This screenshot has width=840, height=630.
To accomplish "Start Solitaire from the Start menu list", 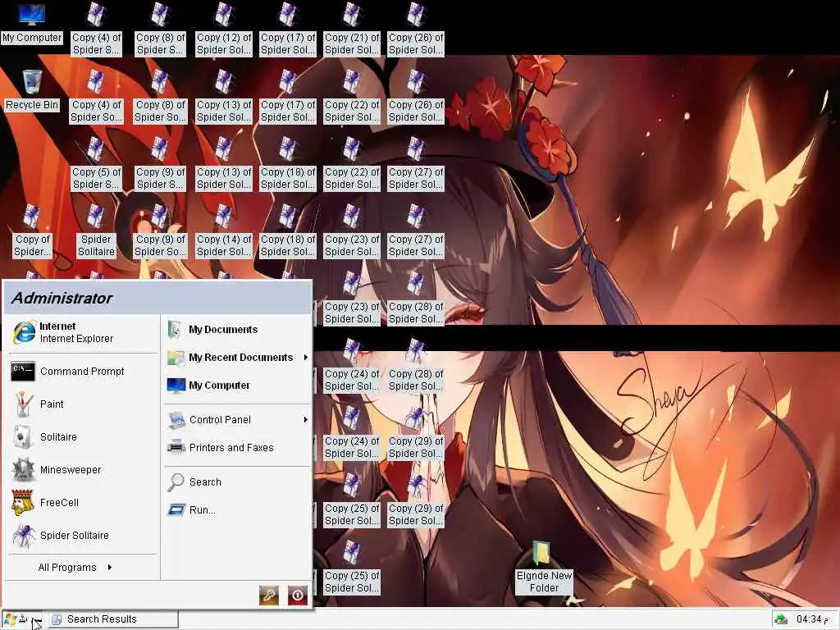I will 45,436.
